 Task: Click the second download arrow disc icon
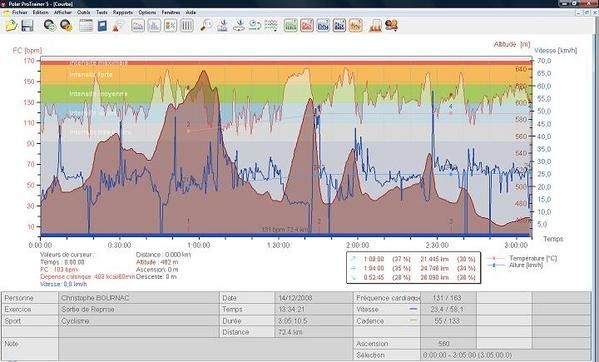[239, 26]
